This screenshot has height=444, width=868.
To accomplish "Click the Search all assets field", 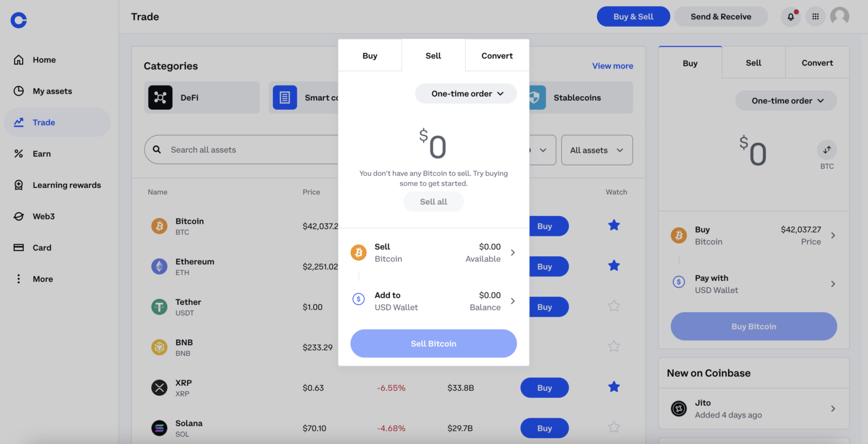I will [x=241, y=150].
